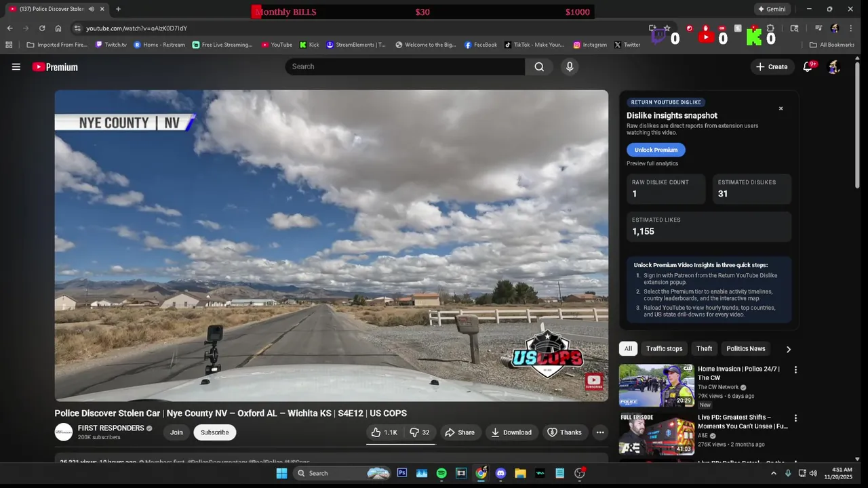Open more actions ellipsis below video
Screen dimensions: 868x488
[600, 432]
